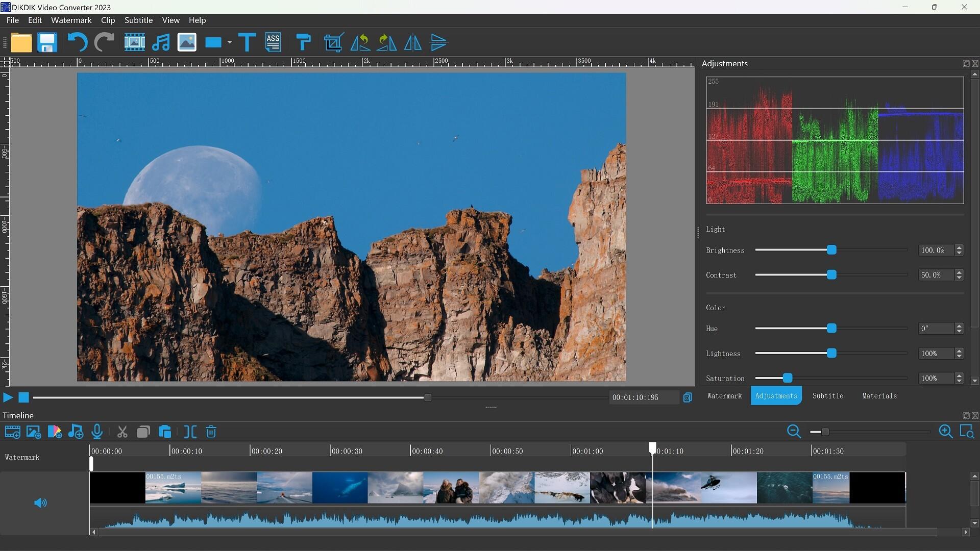Toggle timeline zoom-to-fit mode
980x551 pixels.
point(968,432)
